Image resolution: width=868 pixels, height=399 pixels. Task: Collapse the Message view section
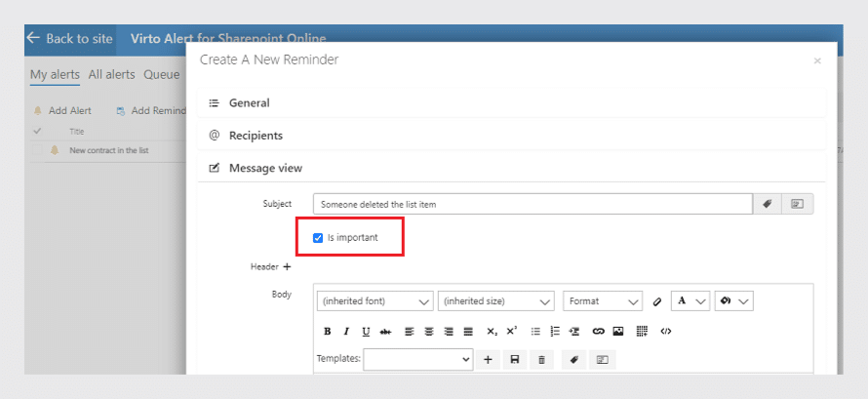pyautogui.click(x=511, y=168)
